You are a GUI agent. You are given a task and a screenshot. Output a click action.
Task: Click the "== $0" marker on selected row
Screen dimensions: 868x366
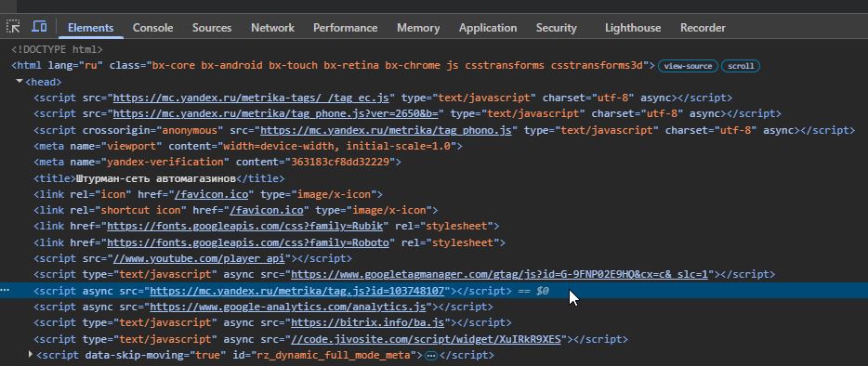point(534,291)
